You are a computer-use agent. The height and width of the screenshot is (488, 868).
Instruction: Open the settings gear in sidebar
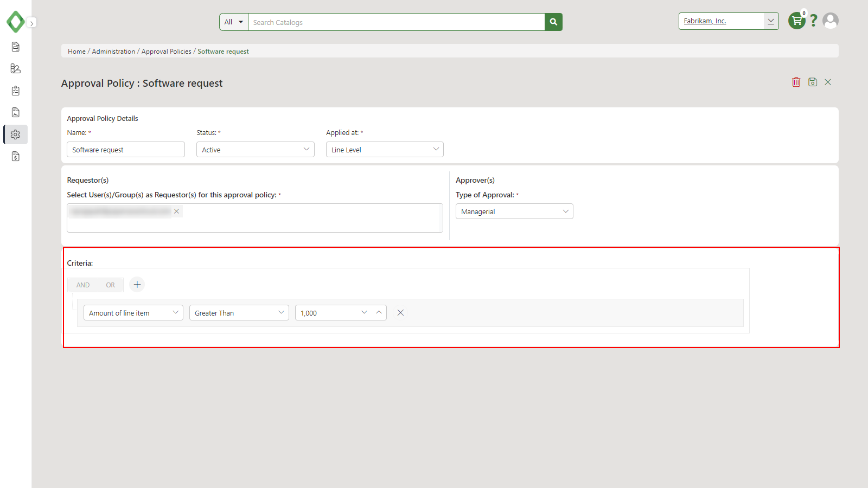click(16, 134)
